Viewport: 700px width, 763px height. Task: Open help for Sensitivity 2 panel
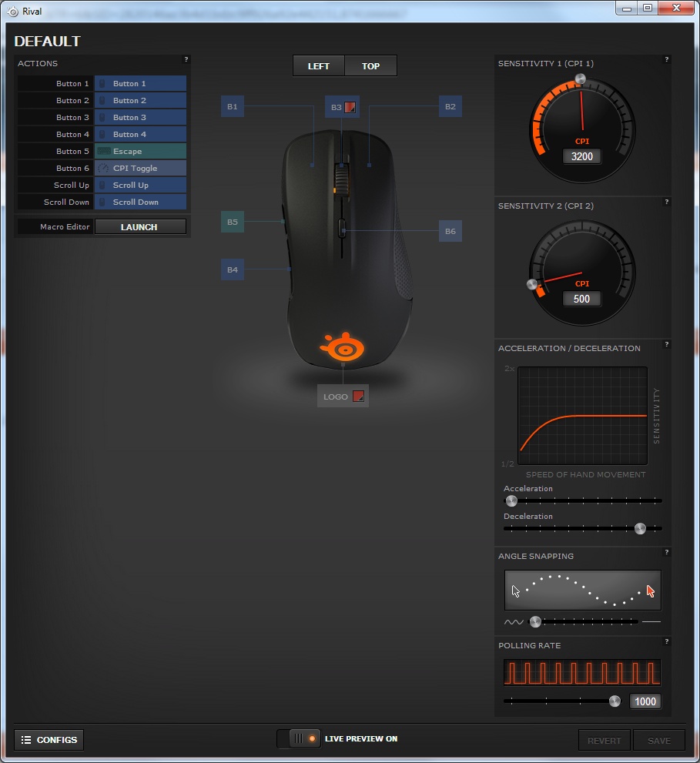click(x=666, y=202)
